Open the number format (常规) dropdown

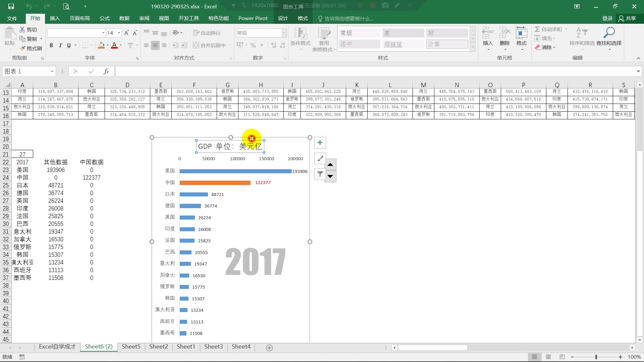(284, 33)
